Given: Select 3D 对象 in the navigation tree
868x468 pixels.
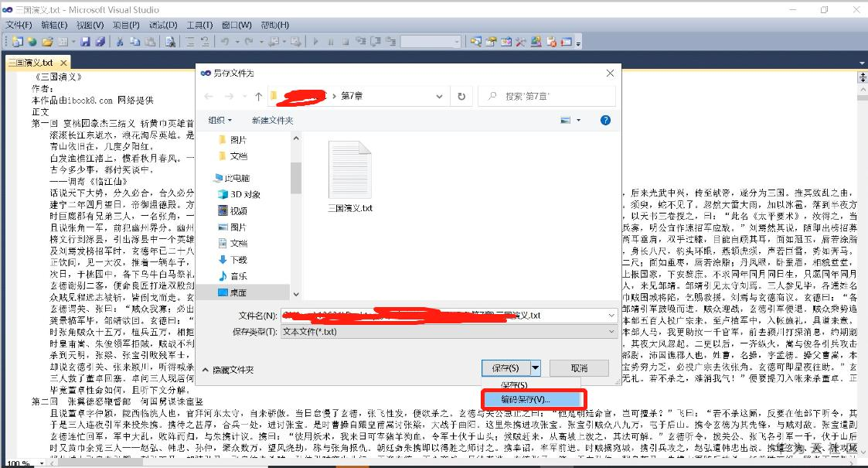Looking at the screenshot, I should [239, 194].
